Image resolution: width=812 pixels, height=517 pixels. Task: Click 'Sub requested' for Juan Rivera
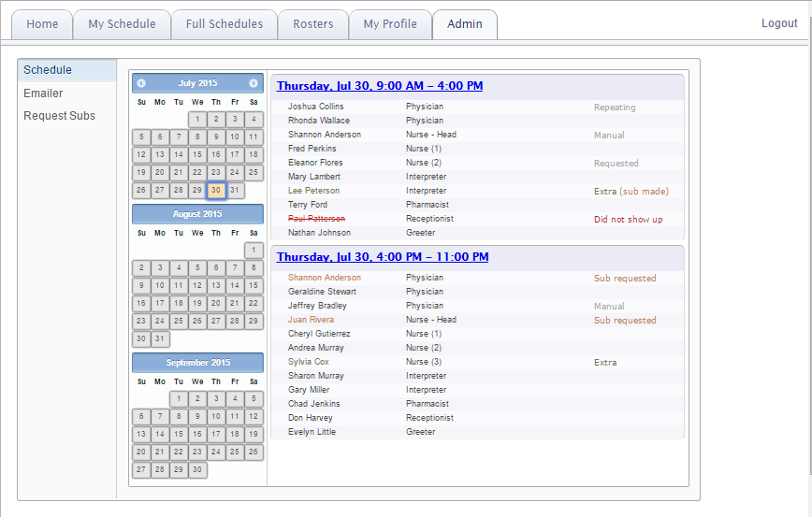625,321
